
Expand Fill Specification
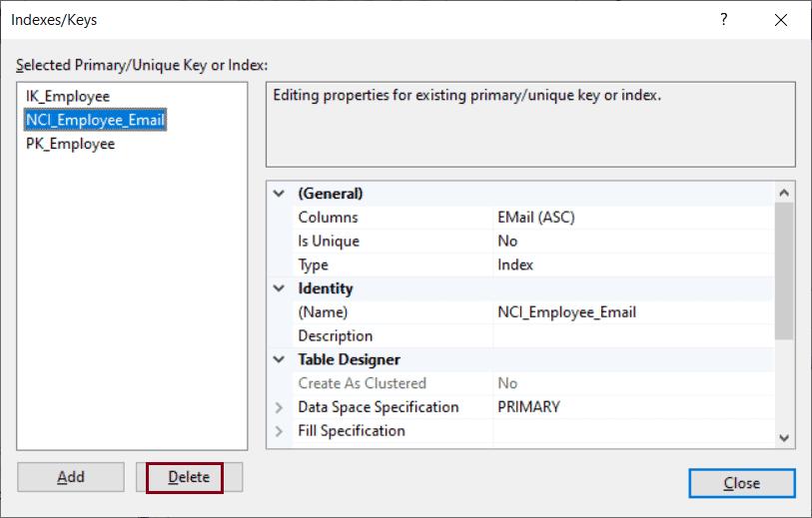coord(279,431)
